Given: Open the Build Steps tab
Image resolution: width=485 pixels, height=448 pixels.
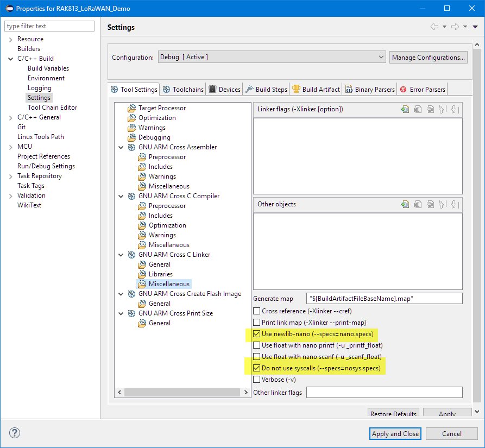Looking at the screenshot, I should [266, 90].
